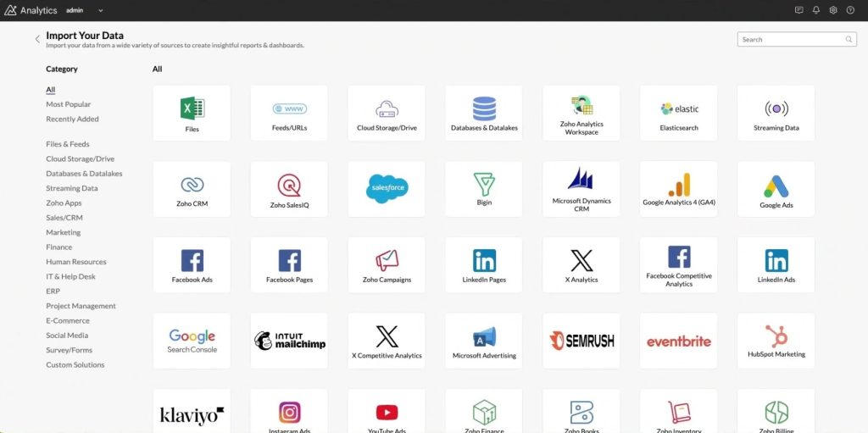Select Streaming Data in category list
Image resolution: width=868 pixels, height=433 pixels.
pyautogui.click(x=72, y=188)
